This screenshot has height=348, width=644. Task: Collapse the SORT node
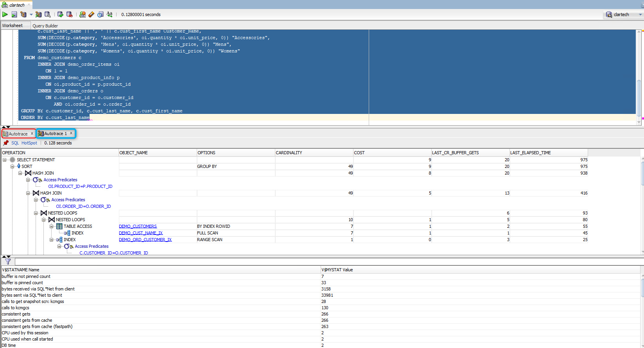[x=12, y=166]
